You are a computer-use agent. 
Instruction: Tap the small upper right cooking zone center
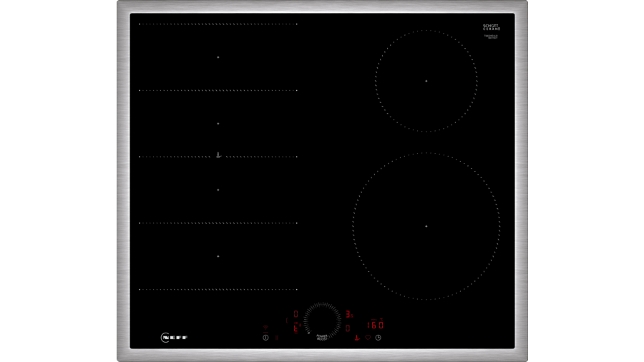click(x=426, y=81)
